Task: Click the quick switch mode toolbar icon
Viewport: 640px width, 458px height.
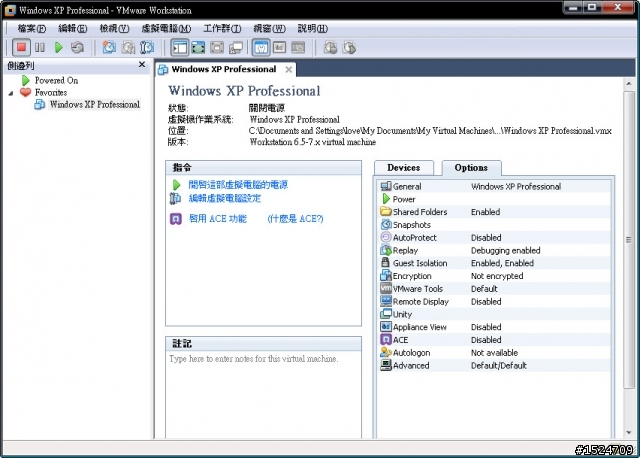Action: coord(217,48)
